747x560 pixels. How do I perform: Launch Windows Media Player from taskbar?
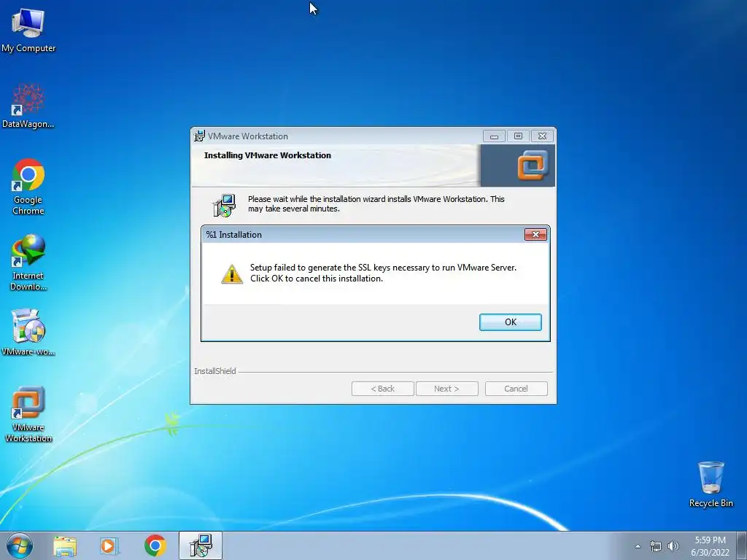click(x=109, y=545)
